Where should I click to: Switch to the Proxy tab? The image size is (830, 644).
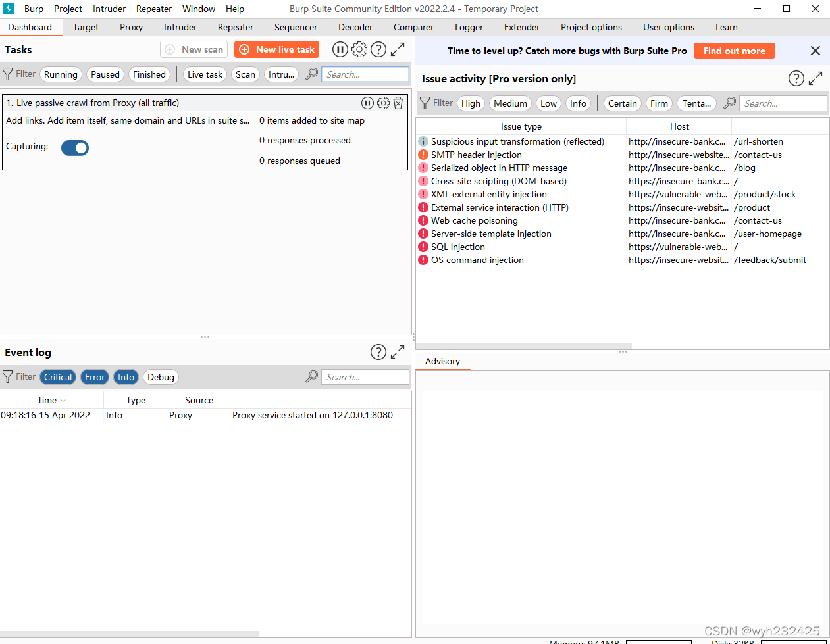[131, 27]
